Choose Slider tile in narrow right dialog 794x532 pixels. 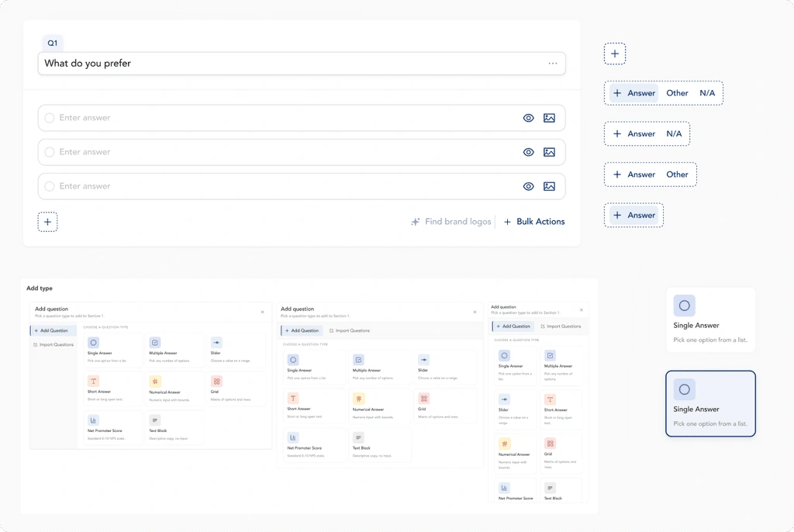pyautogui.click(x=515, y=409)
